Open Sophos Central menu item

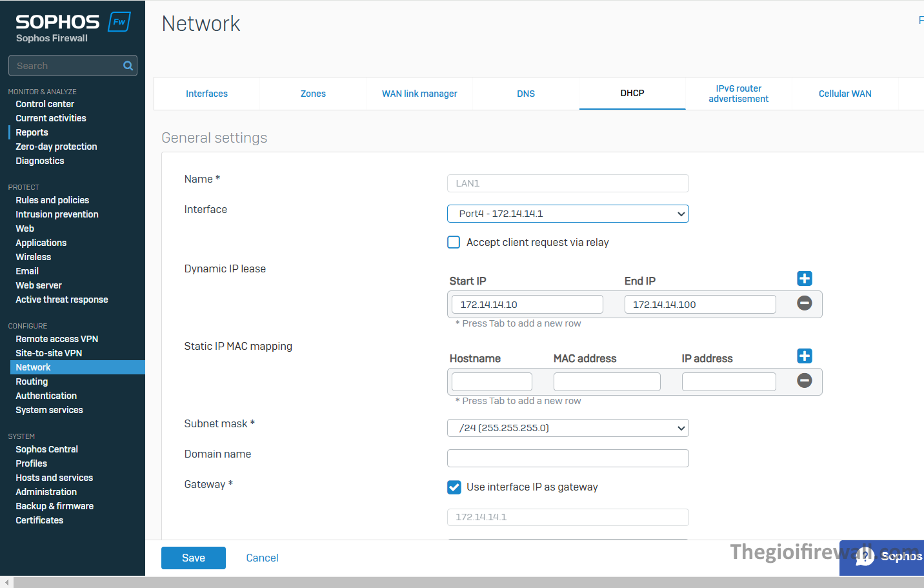pos(46,449)
